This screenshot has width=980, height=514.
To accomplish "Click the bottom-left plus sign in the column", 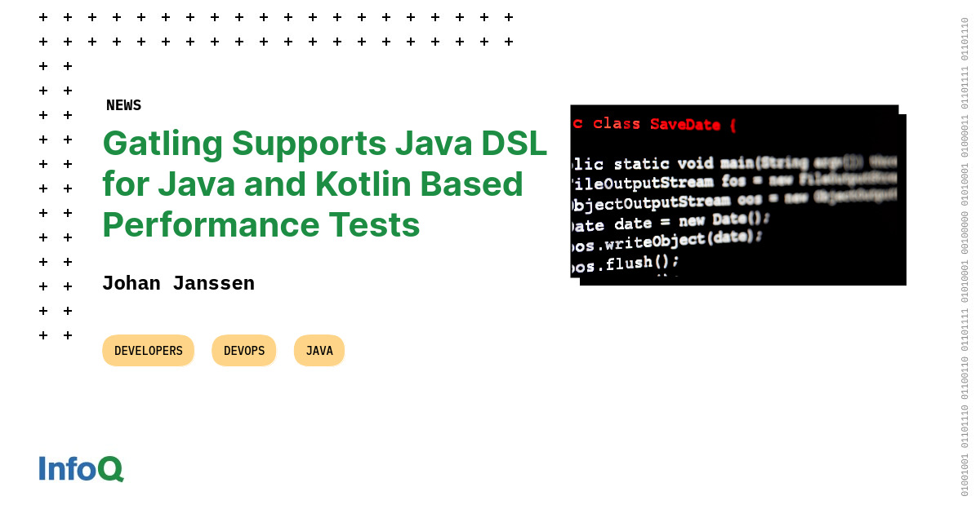I will click(x=43, y=335).
